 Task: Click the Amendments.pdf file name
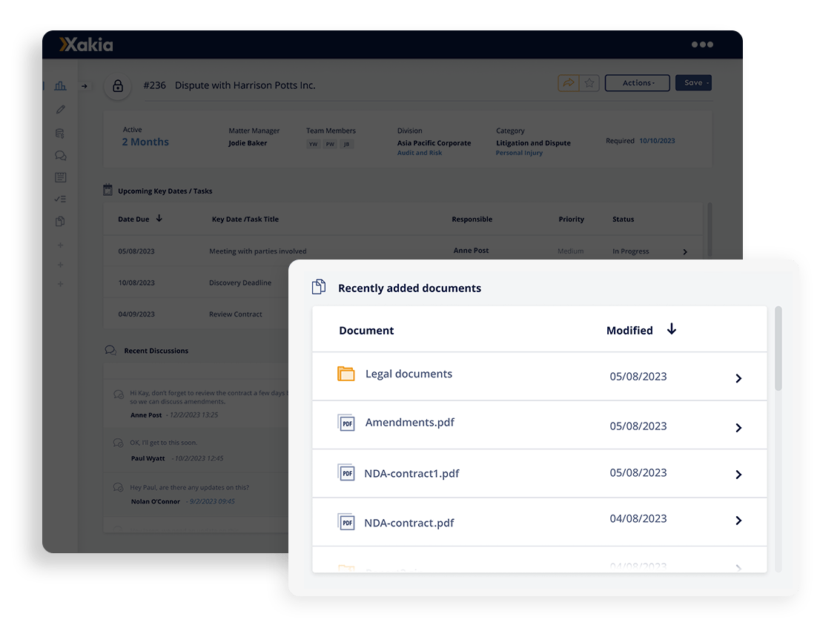coord(410,423)
